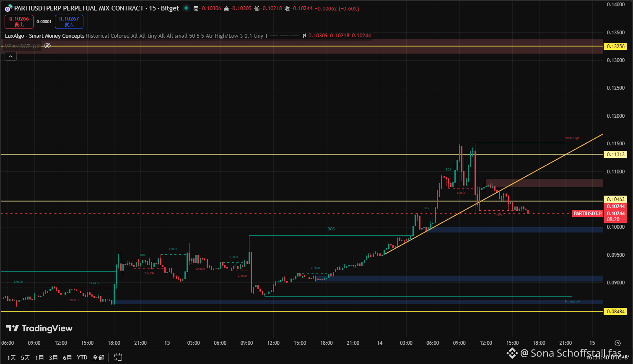Click the 0.12000 price axis label
The height and width of the screenshot is (364, 633).
615,116
